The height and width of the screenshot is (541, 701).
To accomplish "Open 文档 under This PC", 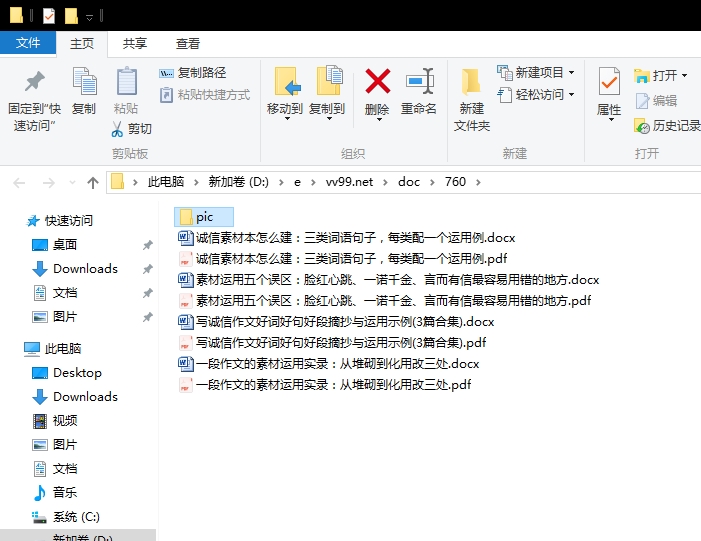I will (55, 469).
